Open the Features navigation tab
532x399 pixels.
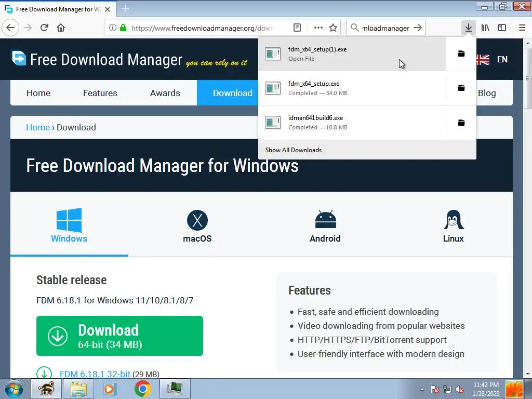click(x=100, y=93)
